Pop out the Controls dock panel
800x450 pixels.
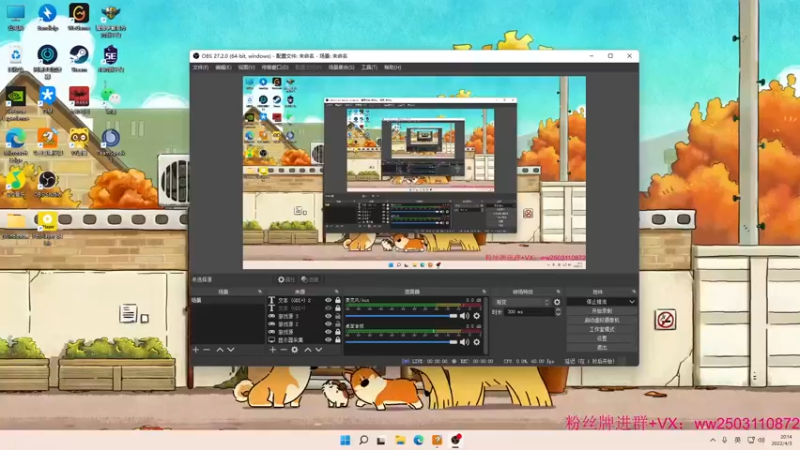pos(634,292)
